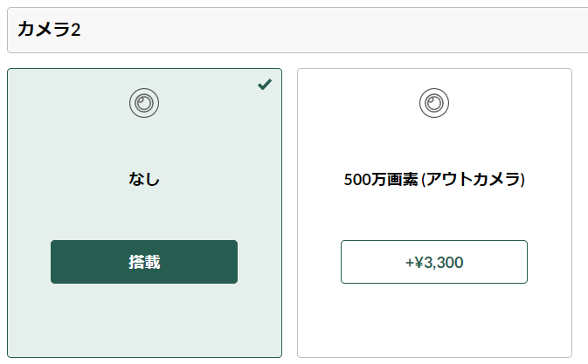Click the camera lens icon in なし card
The height and width of the screenshot is (364, 588).
point(144,103)
